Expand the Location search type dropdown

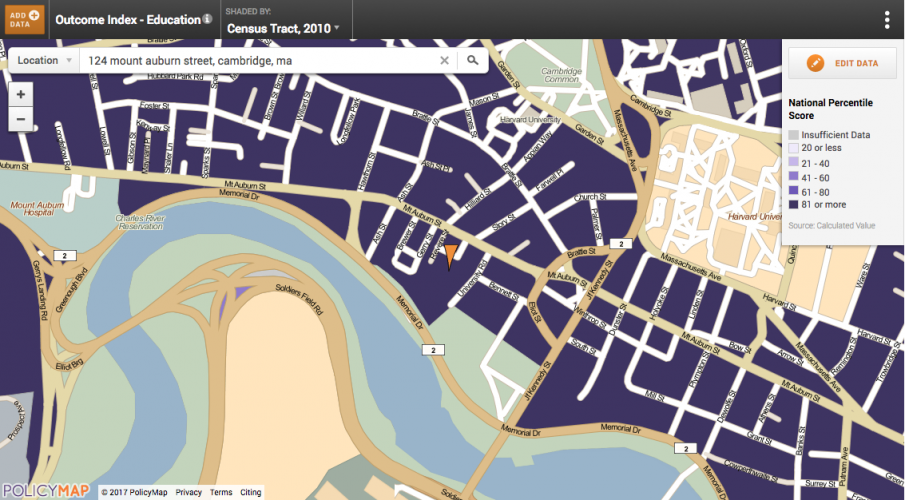(x=44, y=61)
